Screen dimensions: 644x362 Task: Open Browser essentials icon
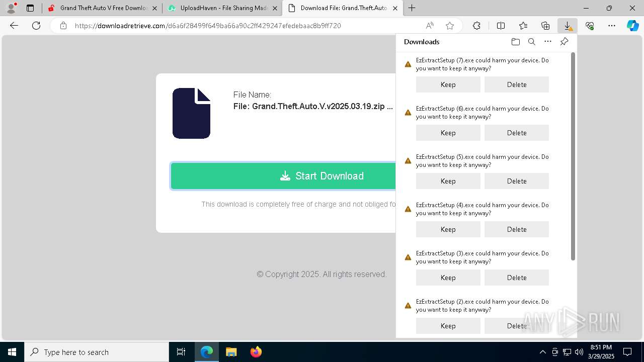(590, 26)
